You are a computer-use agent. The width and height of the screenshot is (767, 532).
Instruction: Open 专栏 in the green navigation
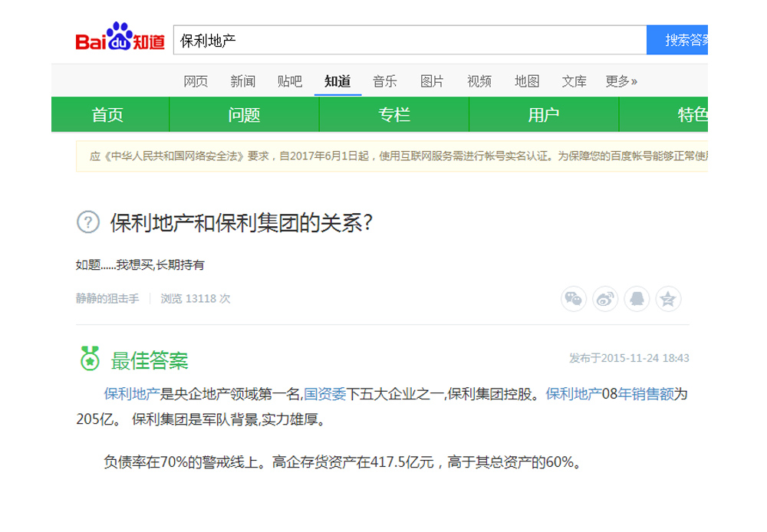(x=394, y=114)
